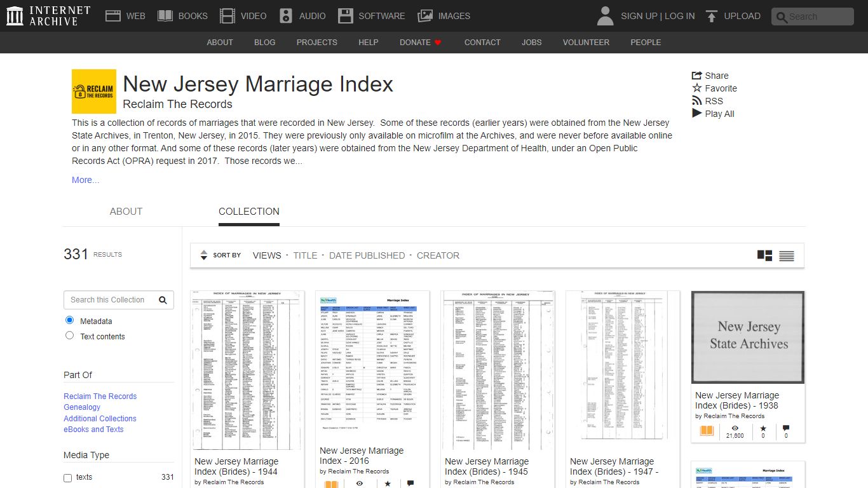Click the views eye icon under Brides 1938

coord(735,428)
